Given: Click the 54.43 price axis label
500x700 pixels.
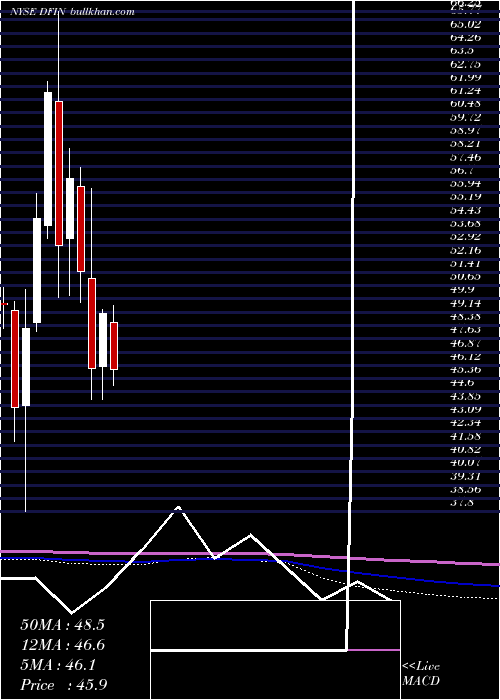Looking at the screenshot, I should 465,210.
